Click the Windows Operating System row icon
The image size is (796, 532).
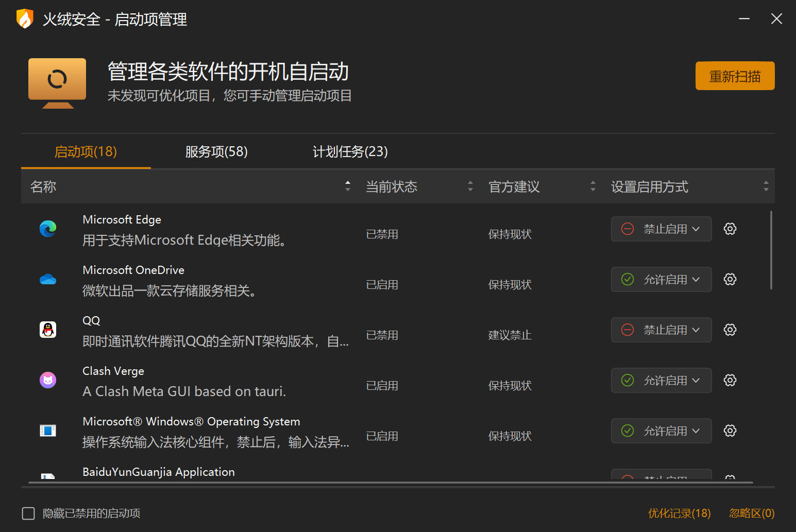(48, 431)
